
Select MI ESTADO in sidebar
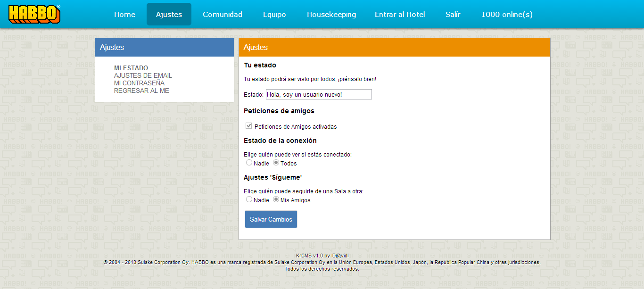pos(131,68)
